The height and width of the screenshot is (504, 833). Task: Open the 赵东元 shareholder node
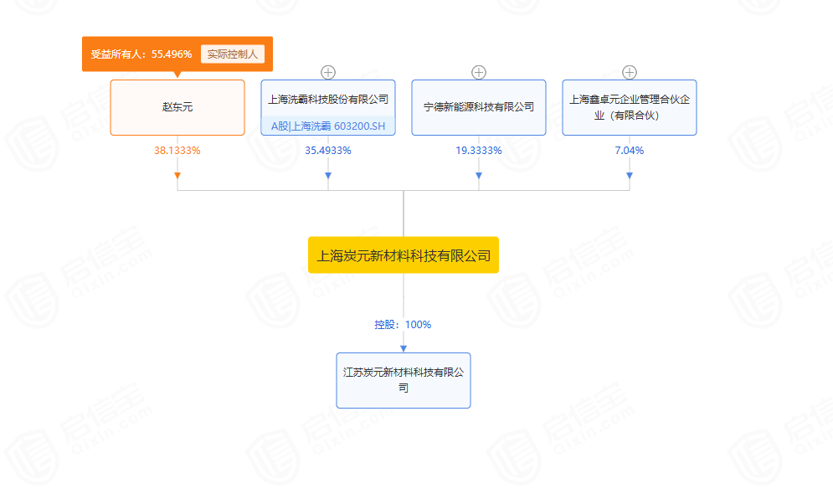177,107
